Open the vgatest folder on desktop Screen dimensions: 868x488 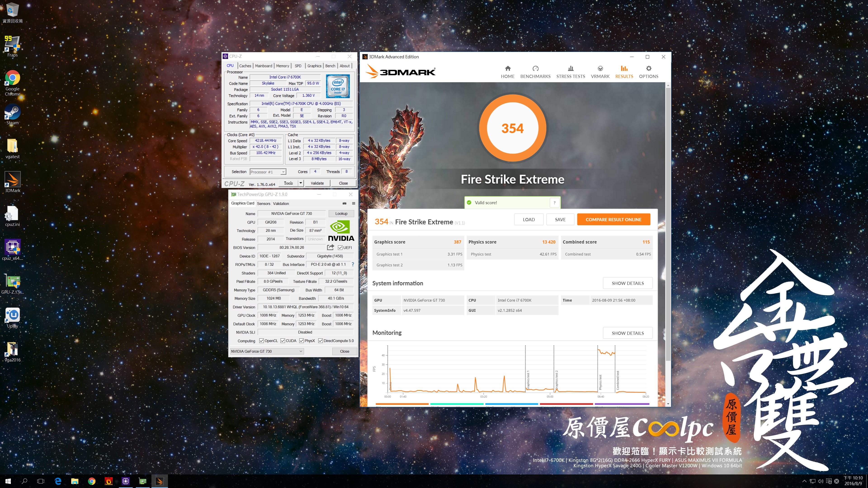[12, 148]
